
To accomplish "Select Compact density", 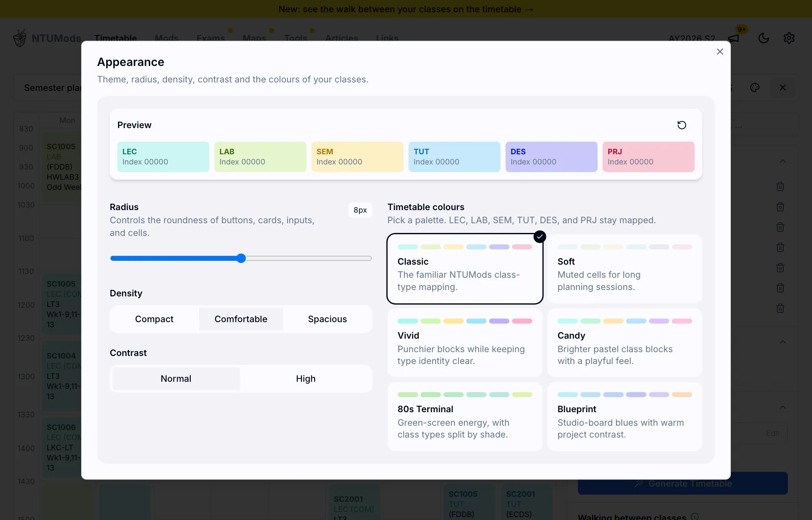I will (x=154, y=319).
